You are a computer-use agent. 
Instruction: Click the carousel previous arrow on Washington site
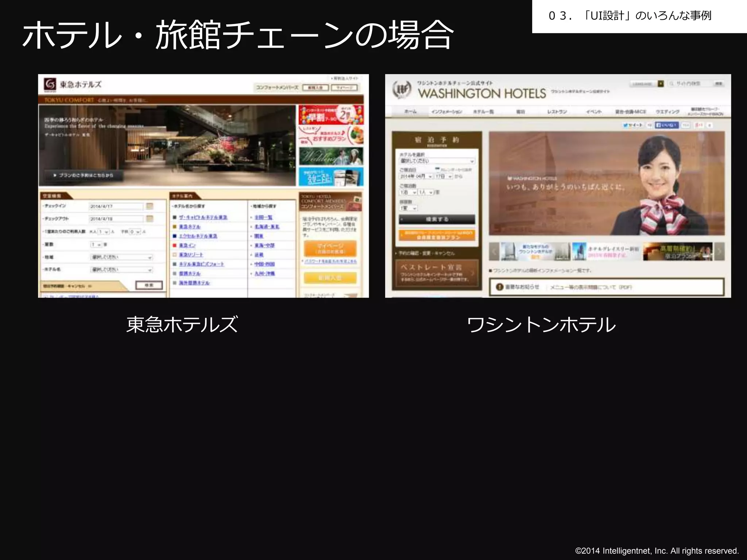(x=494, y=252)
